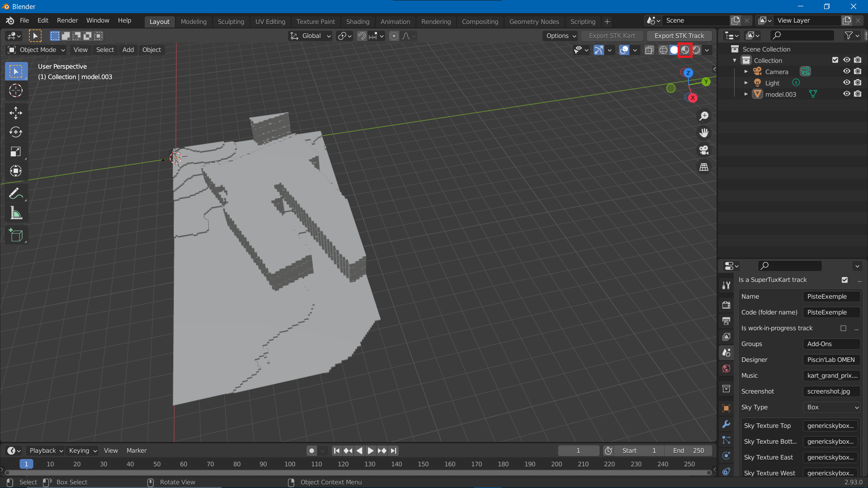Viewport: 868px width, 488px height.
Task: Expand the model.003 tree item
Action: point(746,94)
